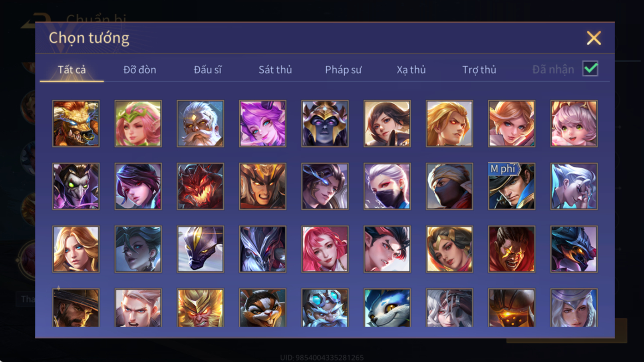Choose the masked ninja hero in hood
Screen dimensions: 644x362
(449, 186)
